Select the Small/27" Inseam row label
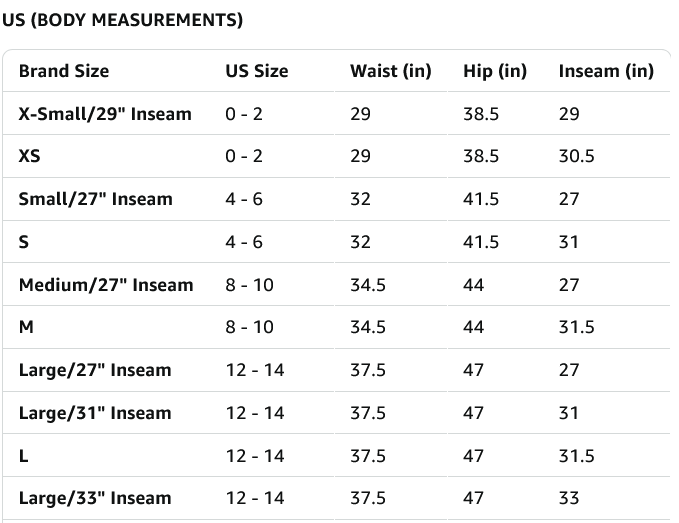 tap(96, 199)
